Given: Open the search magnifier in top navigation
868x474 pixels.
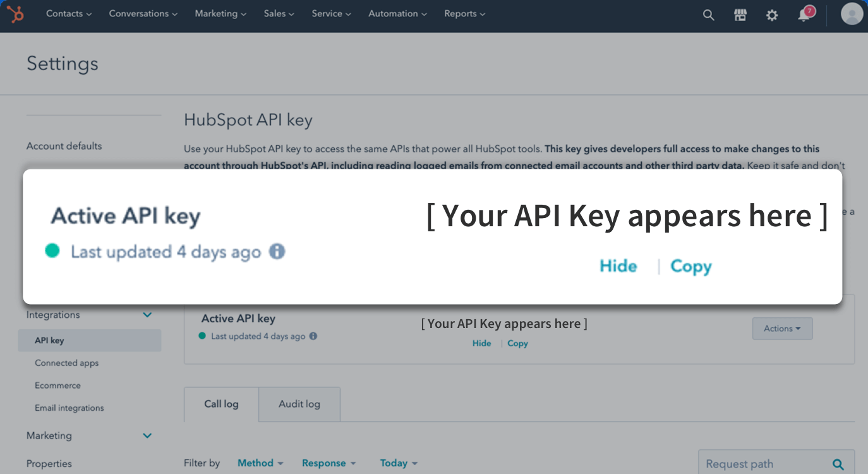Looking at the screenshot, I should (708, 15).
